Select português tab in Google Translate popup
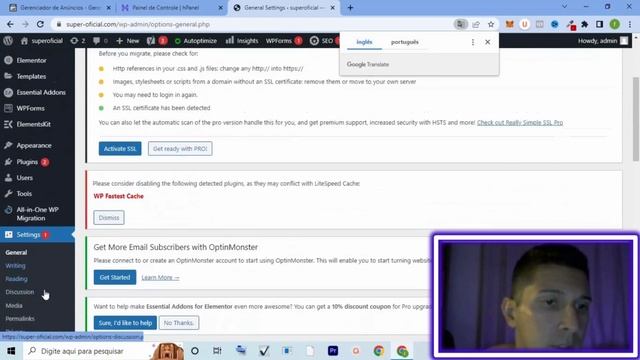The height and width of the screenshot is (360, 640). point(404,42)
